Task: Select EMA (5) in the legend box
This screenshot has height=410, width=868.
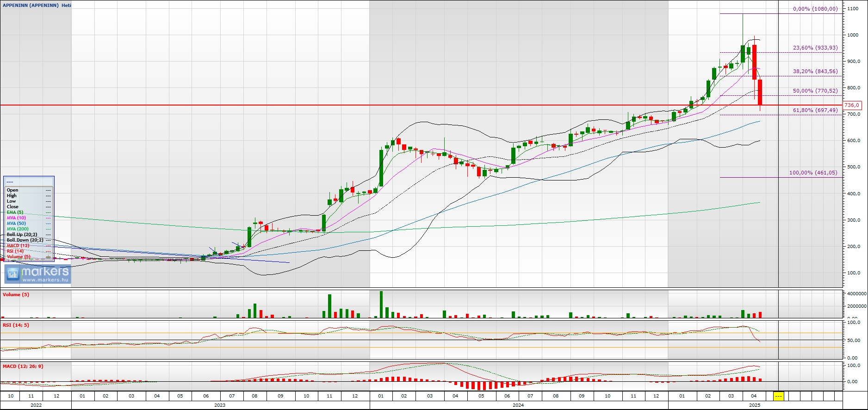Action: 15,212
